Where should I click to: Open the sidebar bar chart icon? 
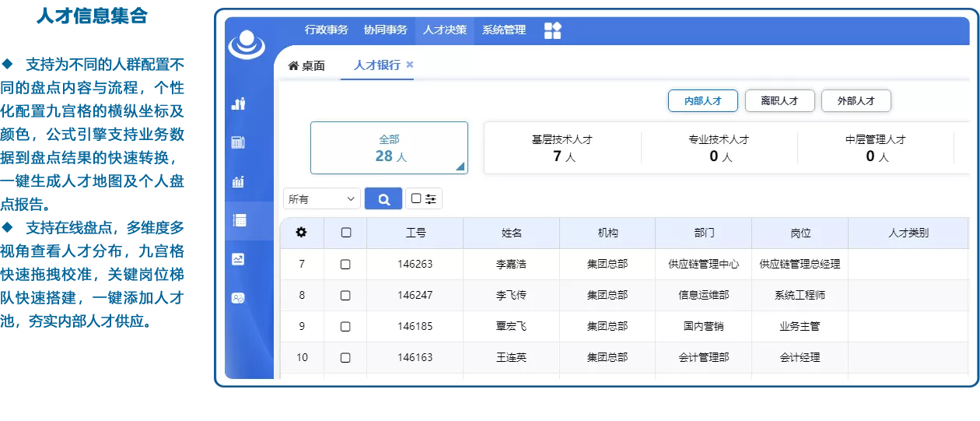[239, 181]
